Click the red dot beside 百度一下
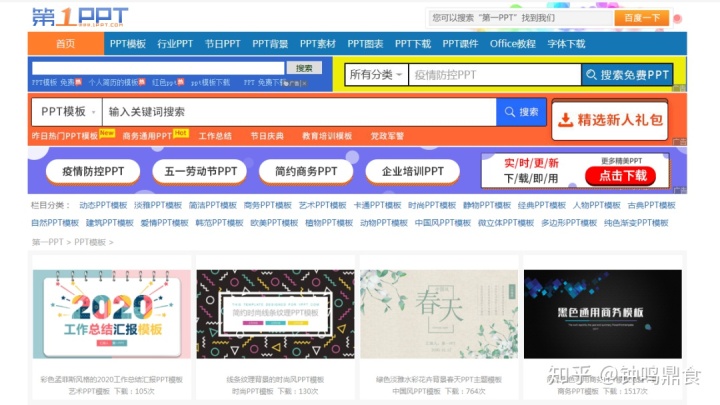 click(x=677, y=19)
